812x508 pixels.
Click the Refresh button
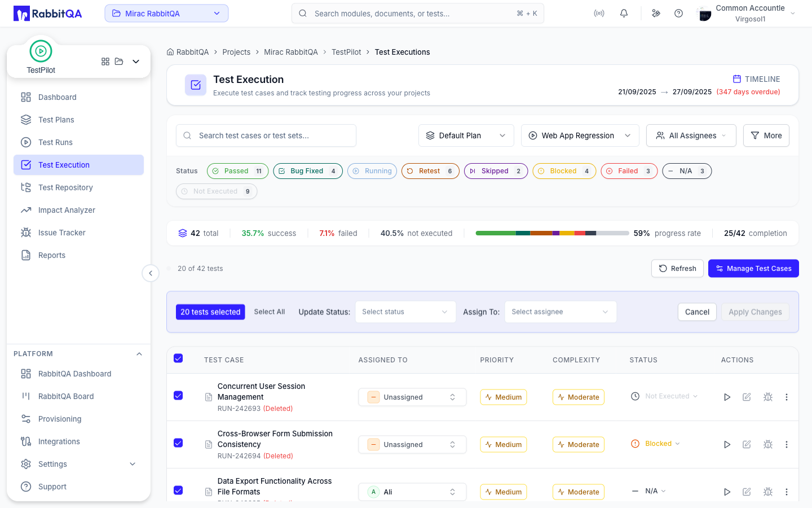click(677, 269)
